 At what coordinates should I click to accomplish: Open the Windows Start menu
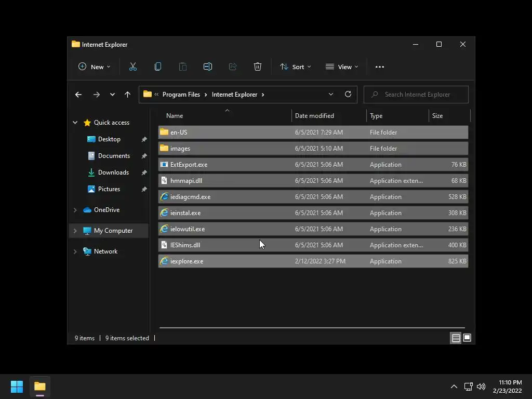coord(17,387)
